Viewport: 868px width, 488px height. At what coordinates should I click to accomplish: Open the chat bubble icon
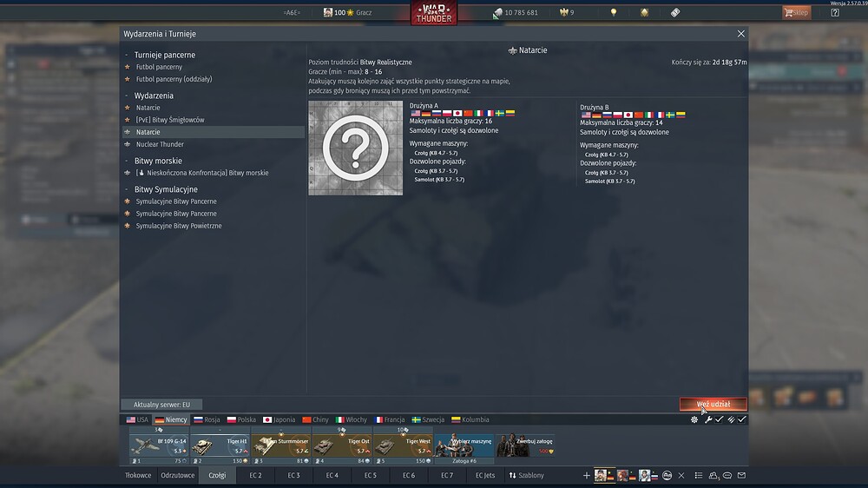click(x=727, y=475)
